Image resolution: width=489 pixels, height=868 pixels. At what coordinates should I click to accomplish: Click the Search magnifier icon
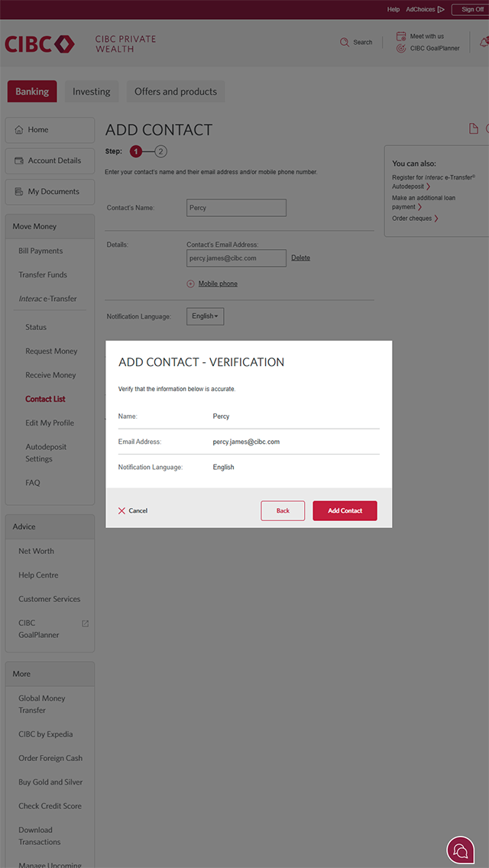pos(345,42)
